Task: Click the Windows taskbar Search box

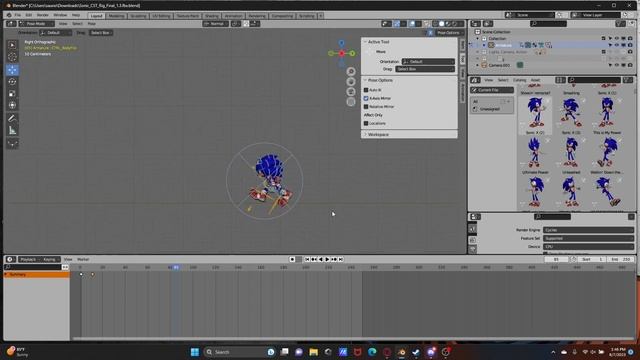Action: point(239,352)
